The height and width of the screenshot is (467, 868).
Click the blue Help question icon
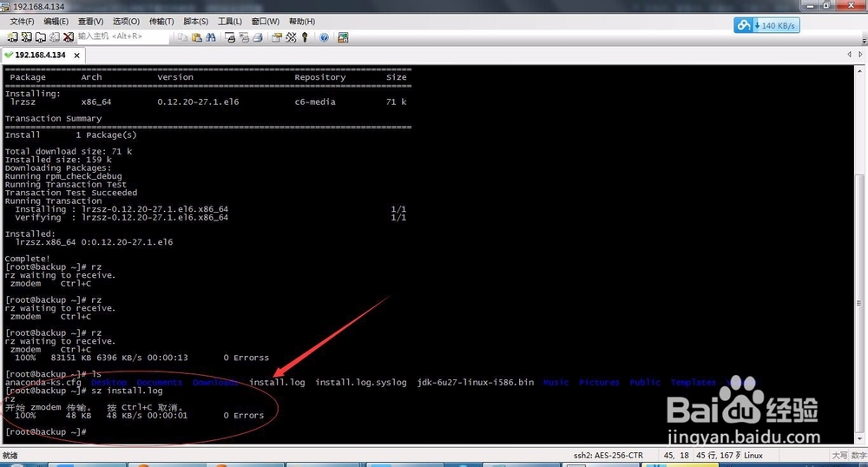click(325, 37)
